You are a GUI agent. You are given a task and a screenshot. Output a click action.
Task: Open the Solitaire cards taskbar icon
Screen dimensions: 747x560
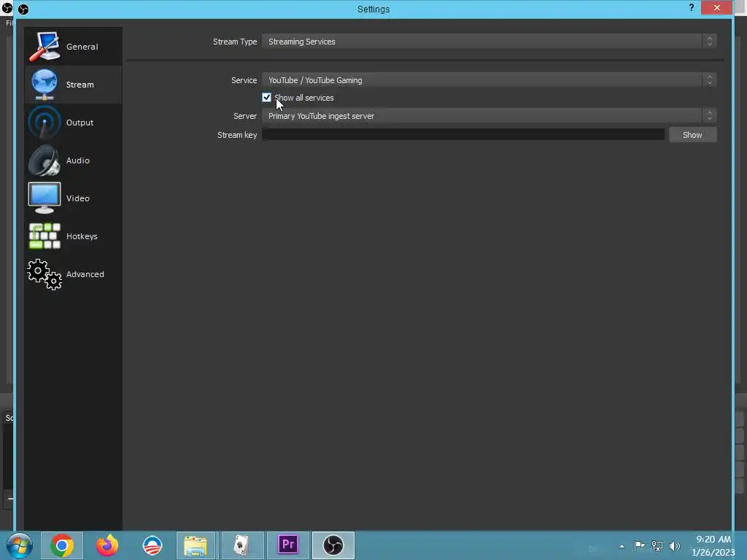tap(242, 545)
